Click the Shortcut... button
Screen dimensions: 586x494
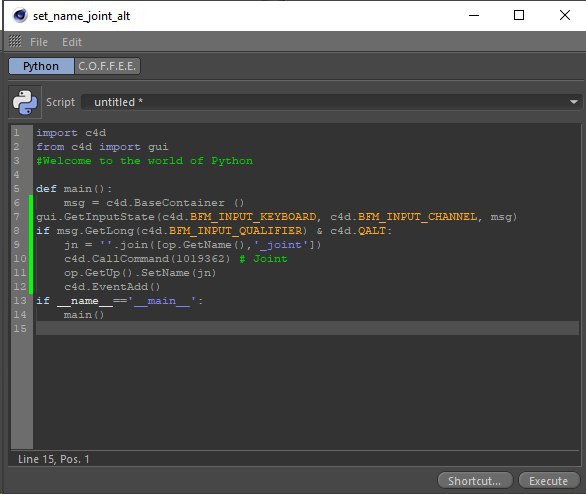[x=475, y=481]
